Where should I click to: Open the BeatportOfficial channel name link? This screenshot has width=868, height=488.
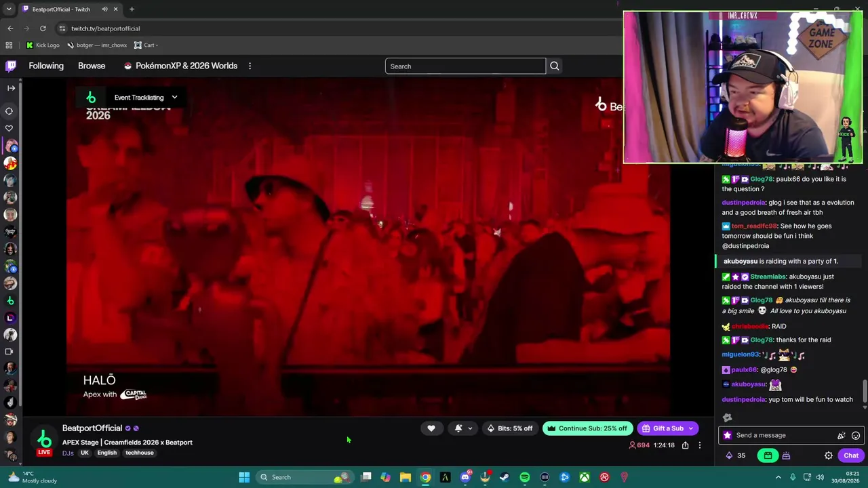pos(92,428)
